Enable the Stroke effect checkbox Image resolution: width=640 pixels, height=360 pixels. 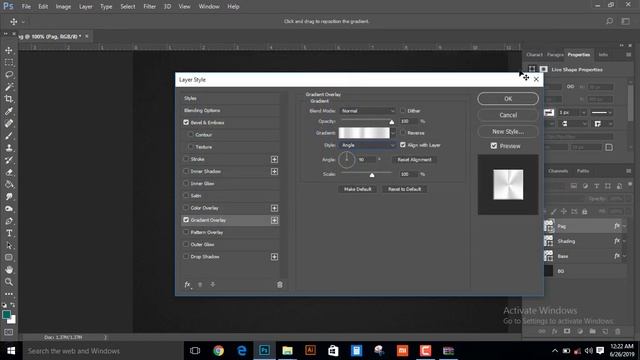(186, 159)
